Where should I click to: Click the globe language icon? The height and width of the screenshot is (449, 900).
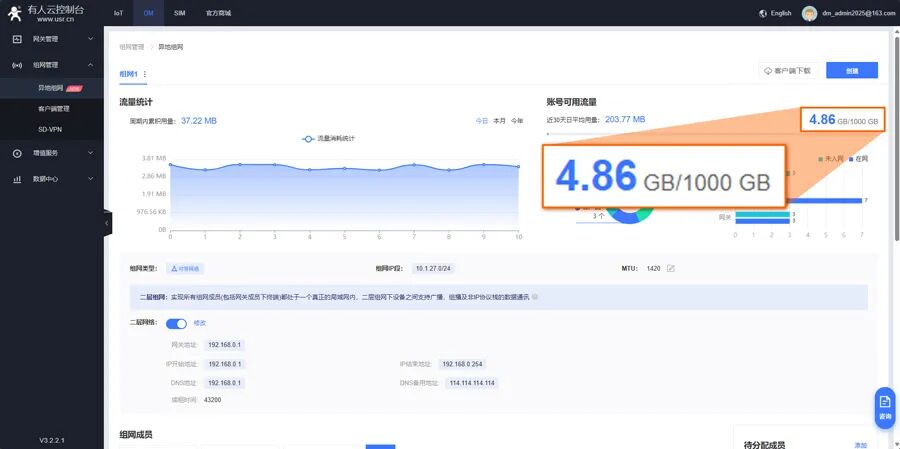763,13
